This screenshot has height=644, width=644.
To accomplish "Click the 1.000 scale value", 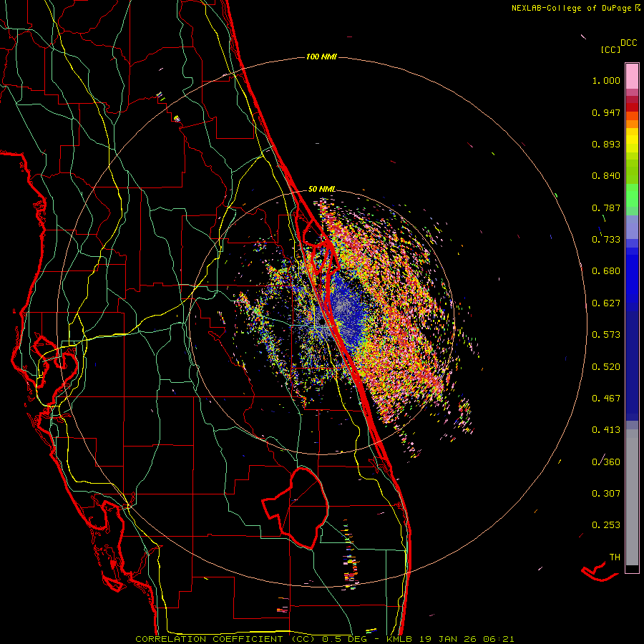I will click(606, 80).
